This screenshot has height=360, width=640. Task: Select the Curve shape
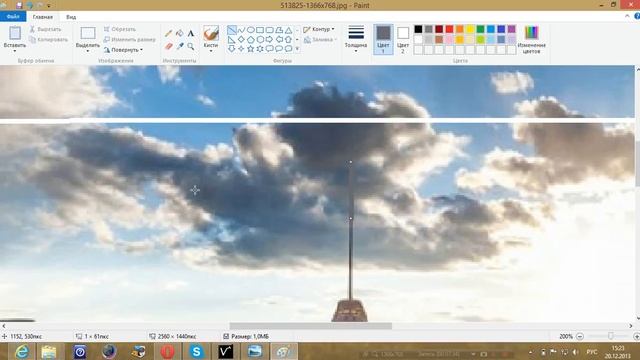pyautogui.click(x=241, y=30)
